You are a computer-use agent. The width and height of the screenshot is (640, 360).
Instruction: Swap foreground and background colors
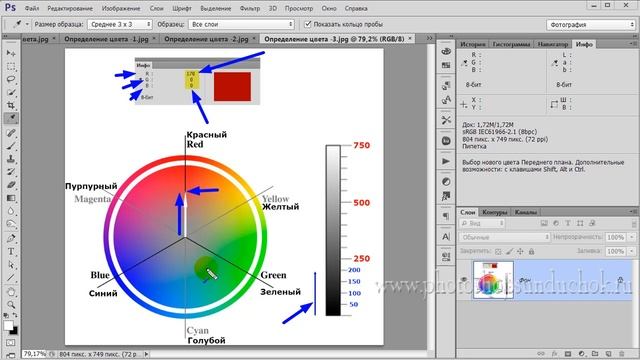[15, 316]
